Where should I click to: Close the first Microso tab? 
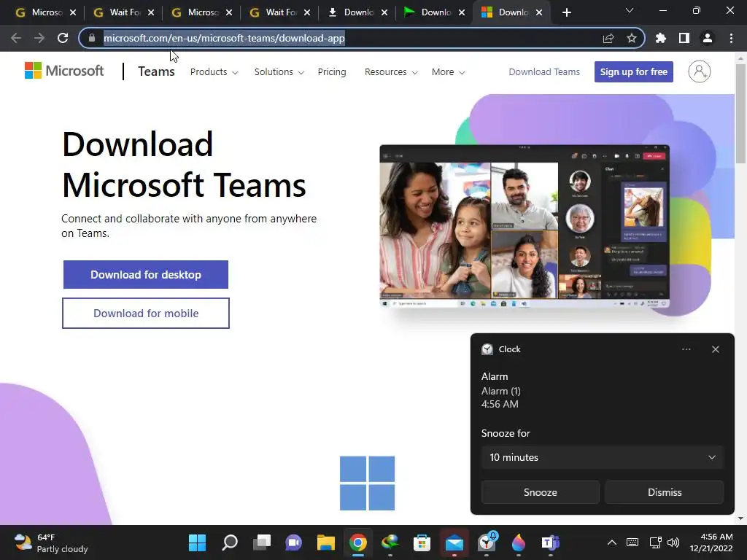73,13
